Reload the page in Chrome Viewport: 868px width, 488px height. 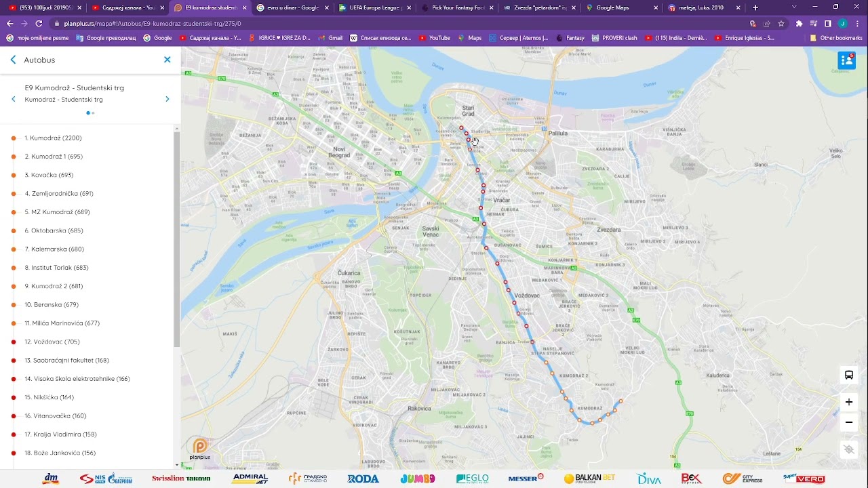[39, 23]
